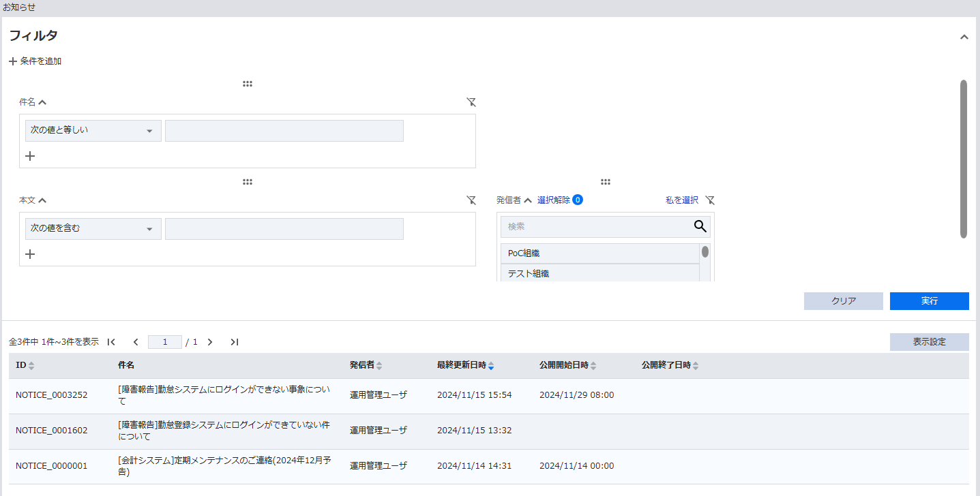This screenshot has height=496, width=980.
Task: Collapse the フィルタ panel with top-right chevron
Action: point(964,37)
